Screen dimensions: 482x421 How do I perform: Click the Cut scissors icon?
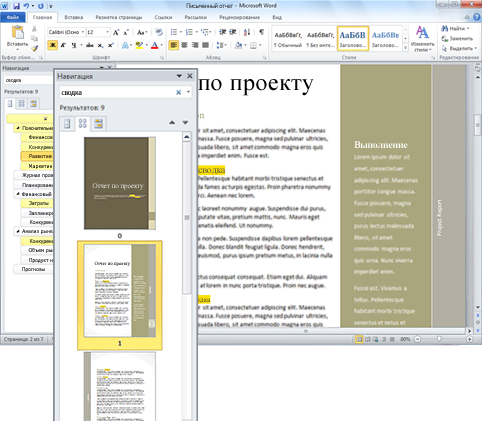pyautogui.click(x=34, y=29)
